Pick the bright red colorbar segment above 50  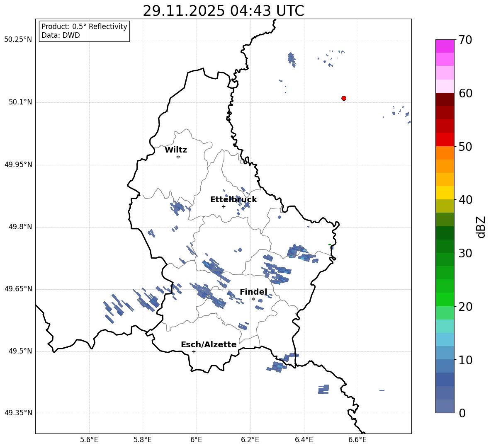tap(445, 139)
